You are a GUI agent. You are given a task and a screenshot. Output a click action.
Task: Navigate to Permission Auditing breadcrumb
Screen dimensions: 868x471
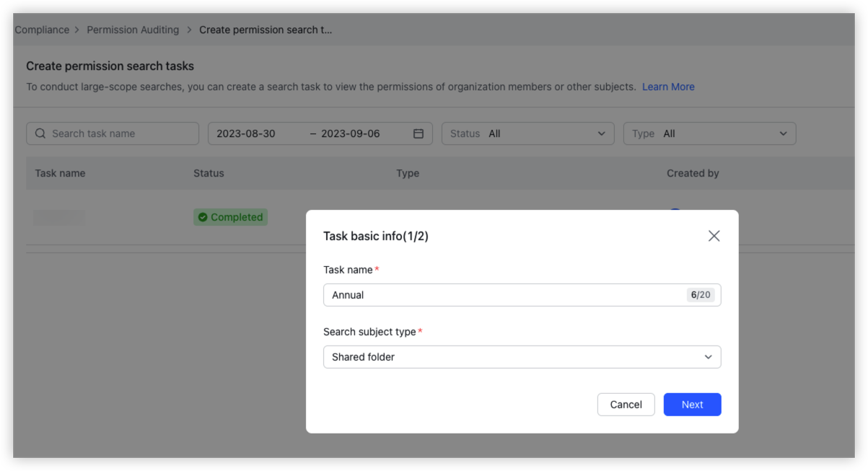pyautogui.click(x=132, y=30)
